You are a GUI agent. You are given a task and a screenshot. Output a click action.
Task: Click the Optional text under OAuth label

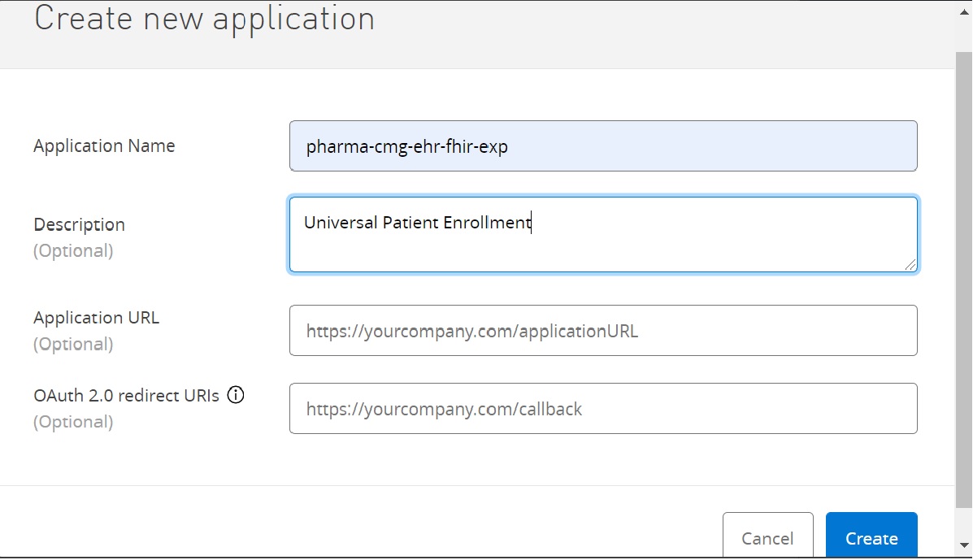73,423
